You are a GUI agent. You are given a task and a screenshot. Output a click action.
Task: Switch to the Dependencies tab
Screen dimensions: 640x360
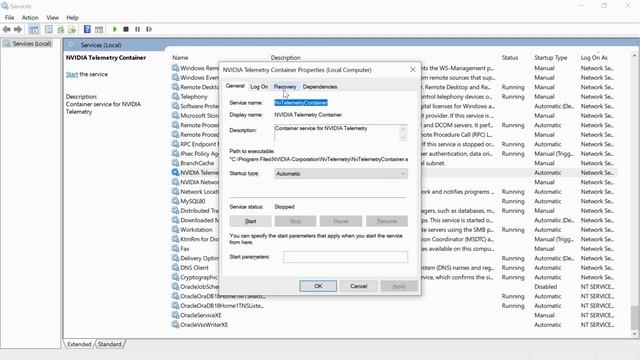pos(320,87)
